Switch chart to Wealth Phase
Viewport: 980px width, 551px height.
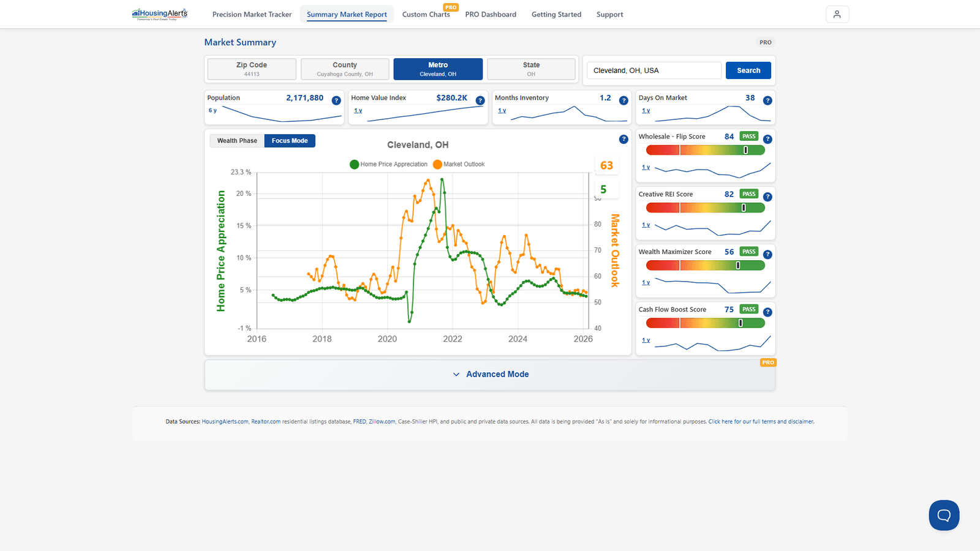click(237, 141)
